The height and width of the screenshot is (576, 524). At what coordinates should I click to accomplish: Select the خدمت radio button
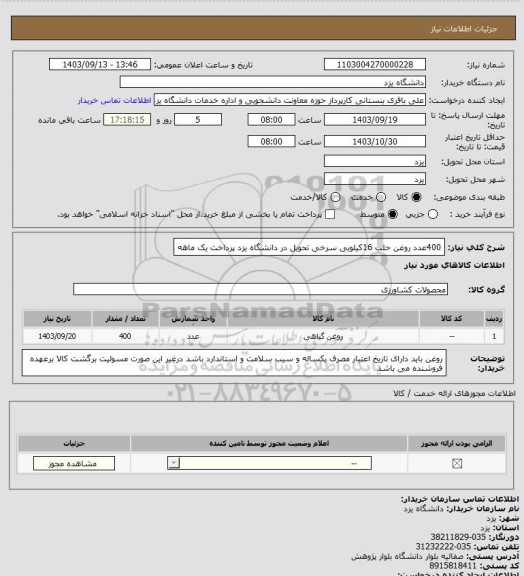tap(381, 197)
